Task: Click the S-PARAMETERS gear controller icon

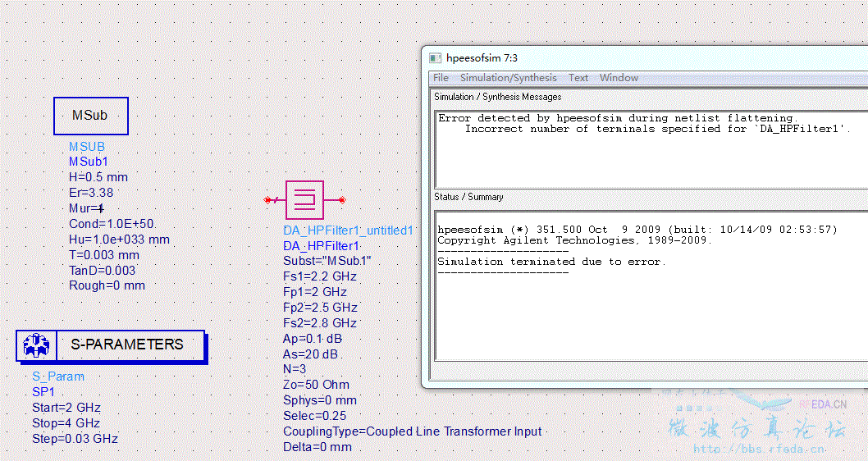Action: click(36, 345)
